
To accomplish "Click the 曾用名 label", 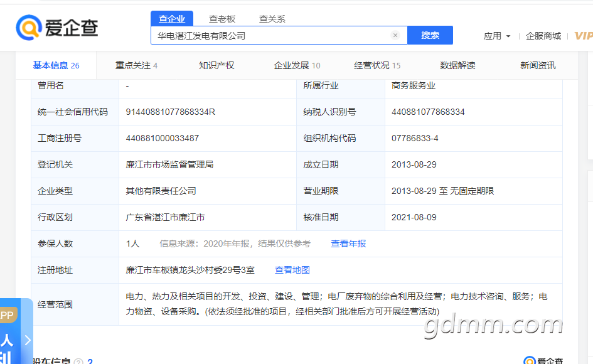I will point(51,85).
